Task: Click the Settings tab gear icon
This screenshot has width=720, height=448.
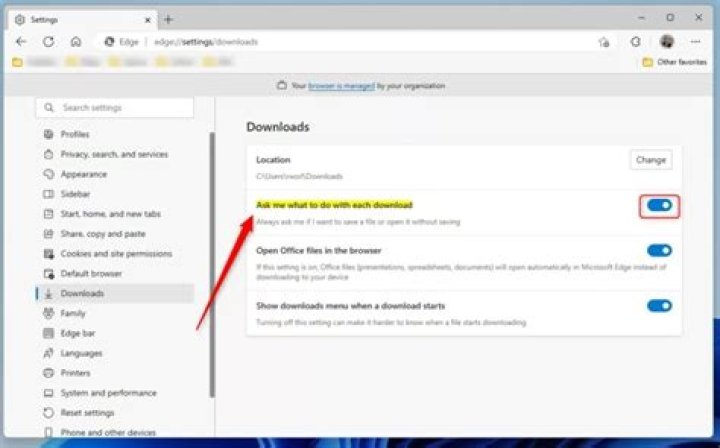Action: tap(20, 20)
